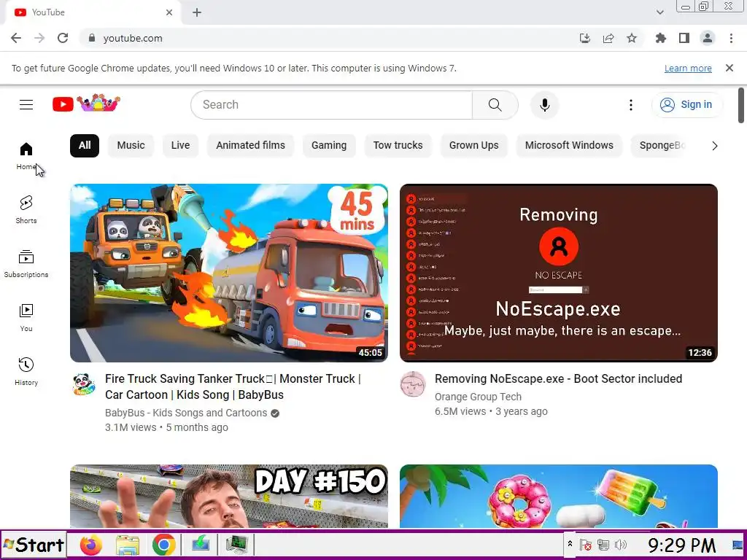Image resolution: width=747 pixels, height=560 pixels.
Task: Launch Firefox from the taskbar
Action: point(91,545)
